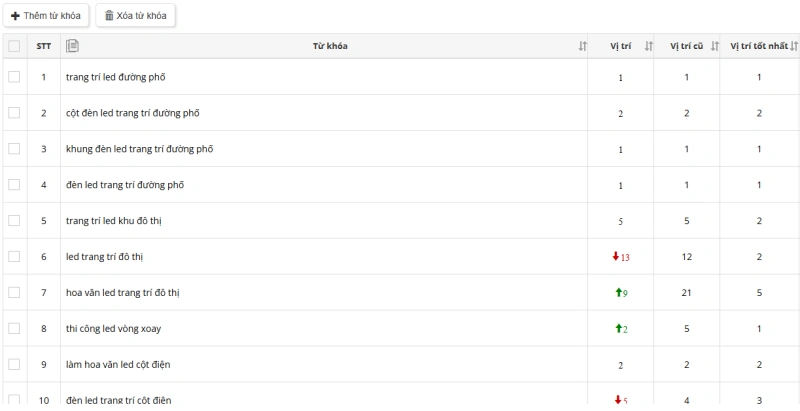The width and height of the screenshot is (800, 411).
Task: Toggle the select-all header checkbox
Action: (x=14, y=46)
